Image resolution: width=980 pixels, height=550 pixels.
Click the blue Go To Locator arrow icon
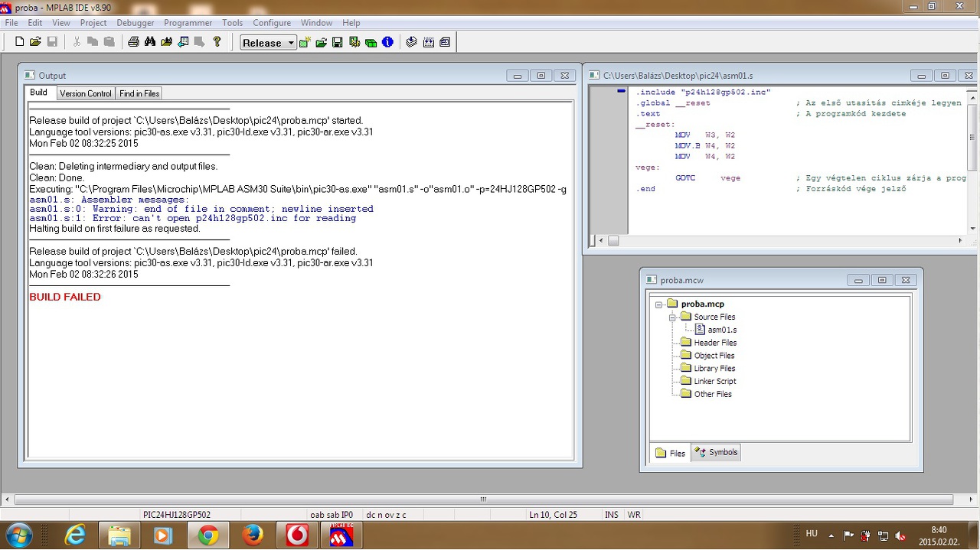[x=183, y=42]
